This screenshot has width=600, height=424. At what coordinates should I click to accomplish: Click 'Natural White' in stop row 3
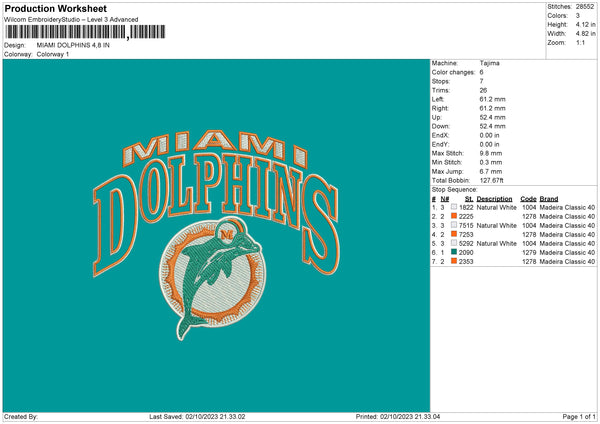point(497,225)
